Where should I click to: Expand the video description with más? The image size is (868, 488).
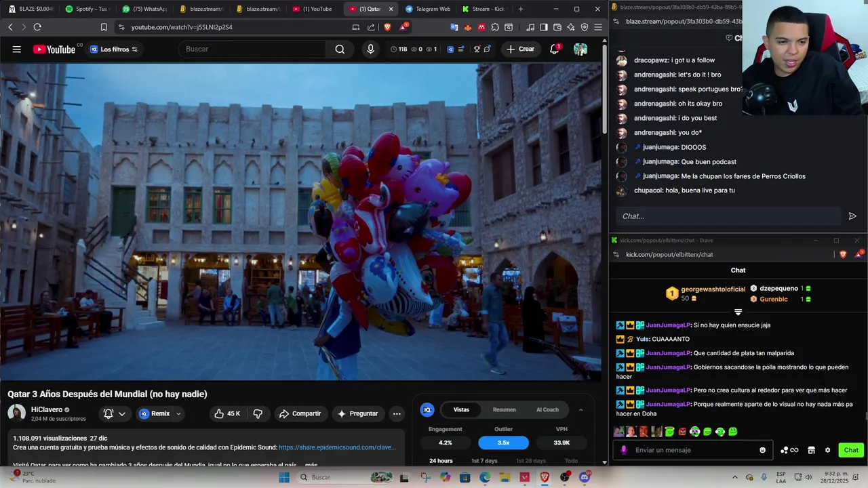311,465
